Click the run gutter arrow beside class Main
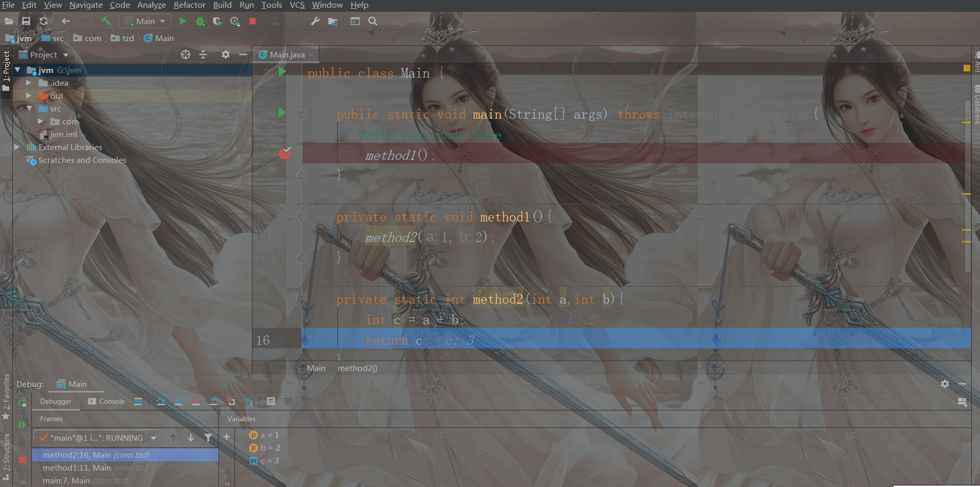 pos(282,71)
